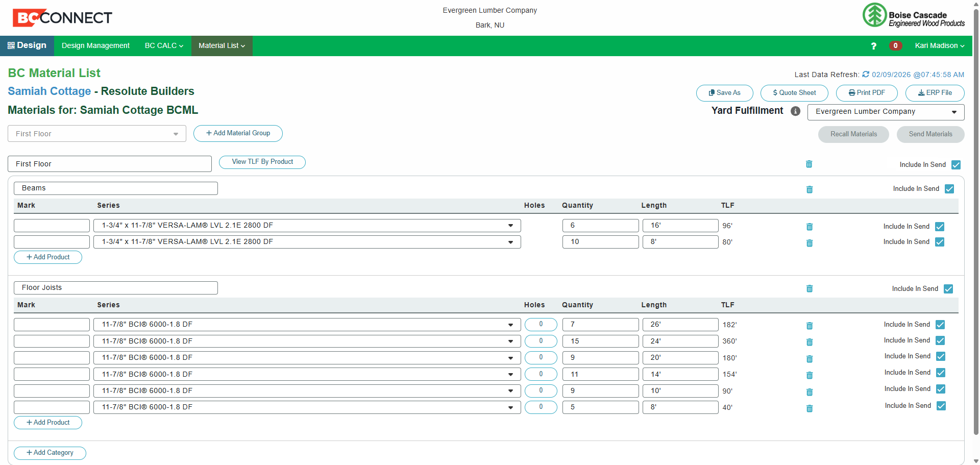The image size is (980, 465).
Task: Open the First Floor material group dropdown
Action: click(x=97, y=134)
